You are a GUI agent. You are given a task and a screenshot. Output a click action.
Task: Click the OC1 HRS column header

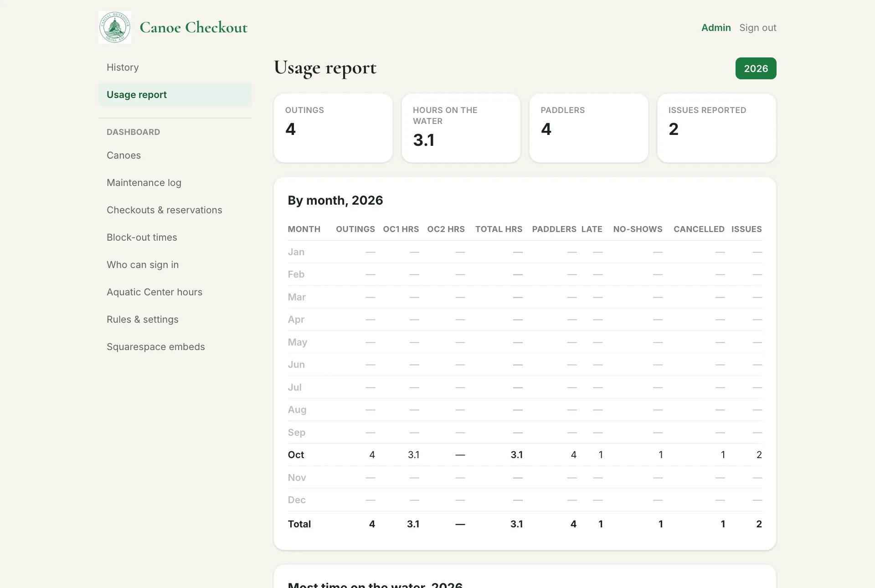point(401,229)
